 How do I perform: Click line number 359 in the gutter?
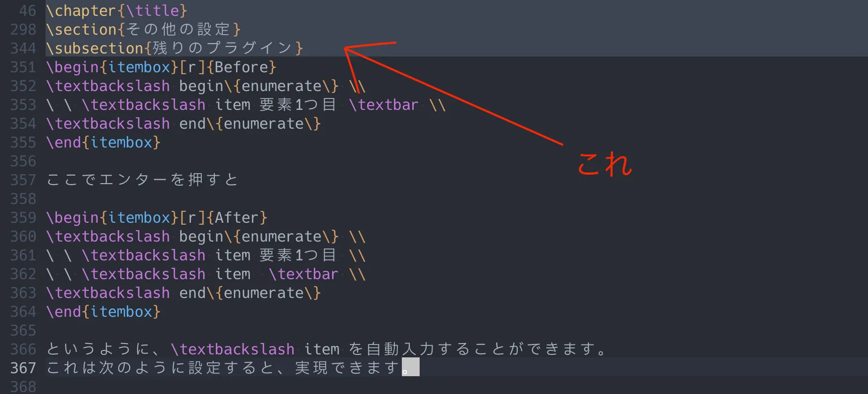click(x=23, y=217)
